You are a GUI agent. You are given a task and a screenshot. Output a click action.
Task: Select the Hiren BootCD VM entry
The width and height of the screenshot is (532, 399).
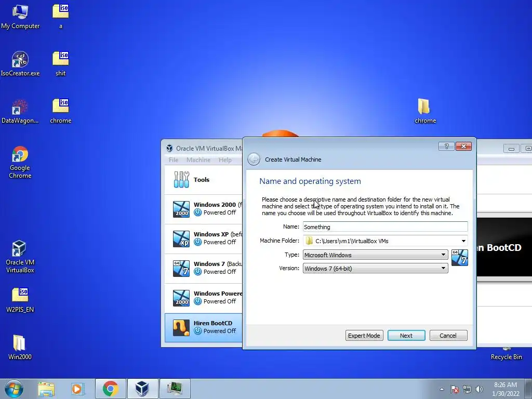coord(204,327)
